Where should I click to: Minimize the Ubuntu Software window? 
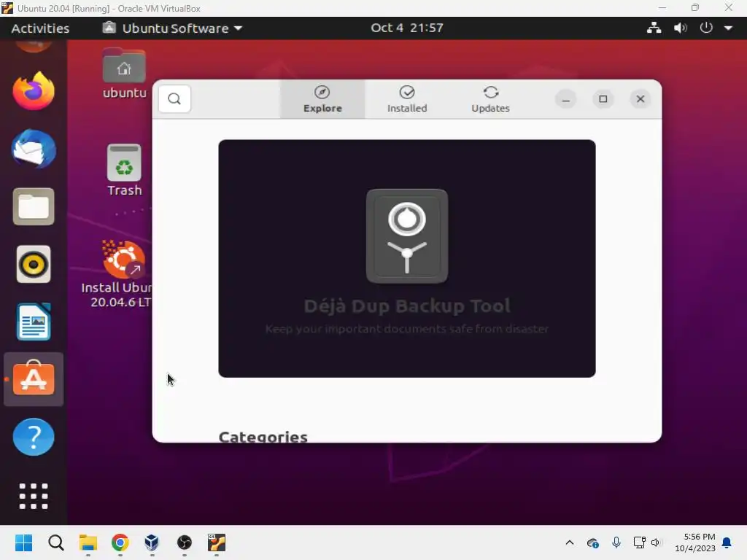click(x=565, y=99)
